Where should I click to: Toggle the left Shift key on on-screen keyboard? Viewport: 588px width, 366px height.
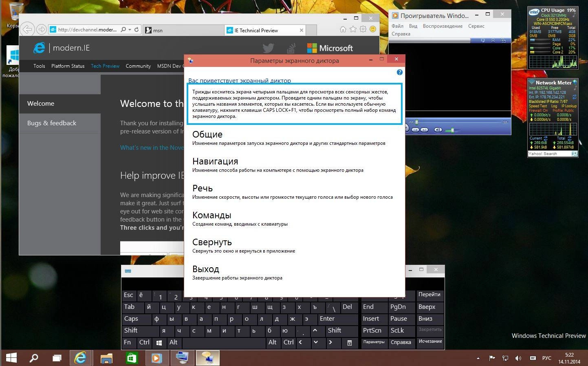pyautogui.click(x=140, y=331)
